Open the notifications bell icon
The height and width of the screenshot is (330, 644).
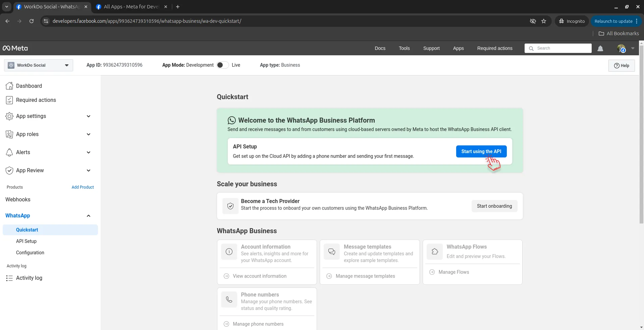click(600, 49)
